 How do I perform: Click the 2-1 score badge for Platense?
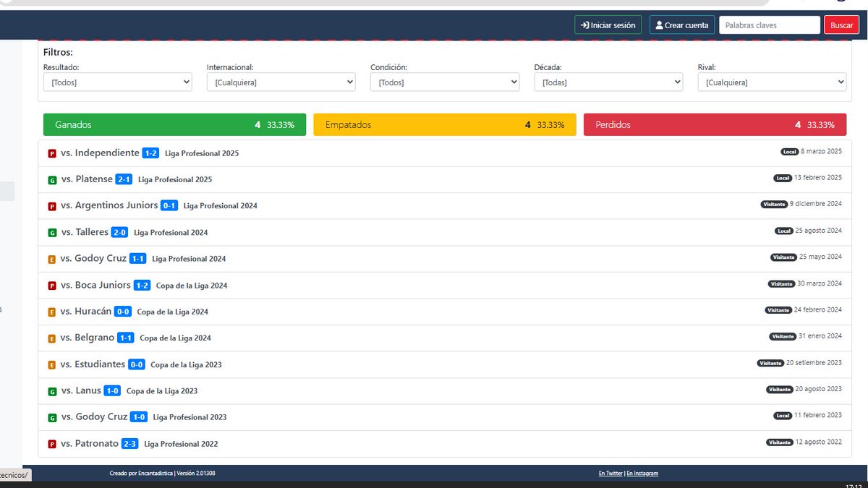coord(124,179)
